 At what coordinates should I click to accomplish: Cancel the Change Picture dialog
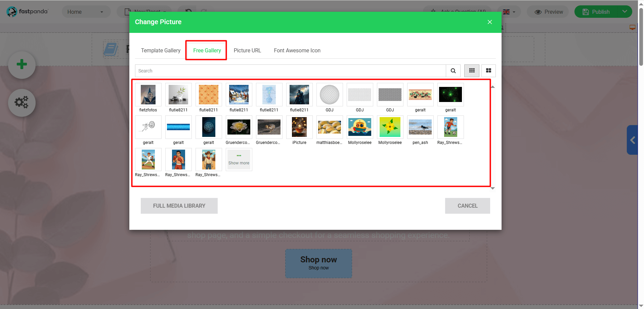[467, 206]
